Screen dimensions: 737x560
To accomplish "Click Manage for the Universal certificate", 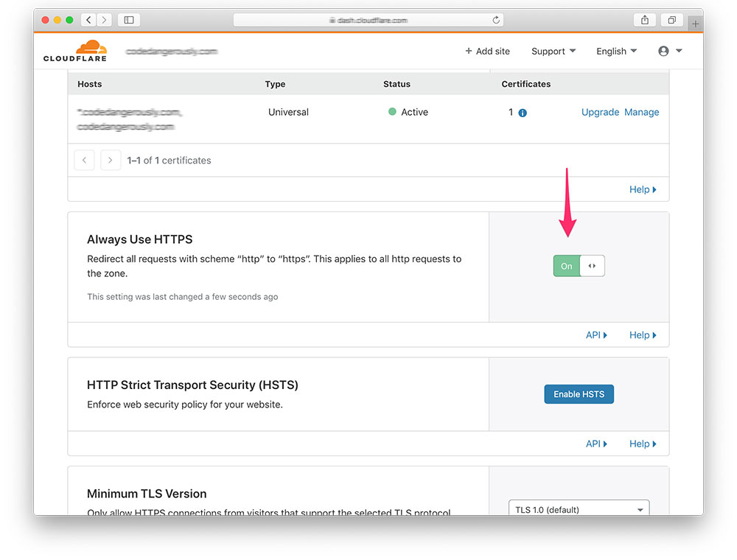I will pyautogui.click(x=642, y=112).
